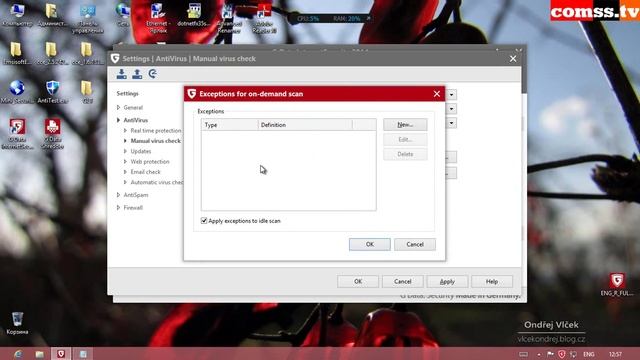Toggle Apply exceptions to idle scan checkbox
Viewport: 640px width, 360px height.
click(204, 221)
